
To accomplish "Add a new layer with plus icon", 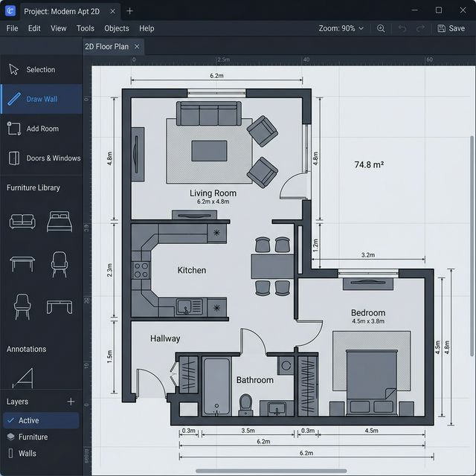I will tap(71, 402).
